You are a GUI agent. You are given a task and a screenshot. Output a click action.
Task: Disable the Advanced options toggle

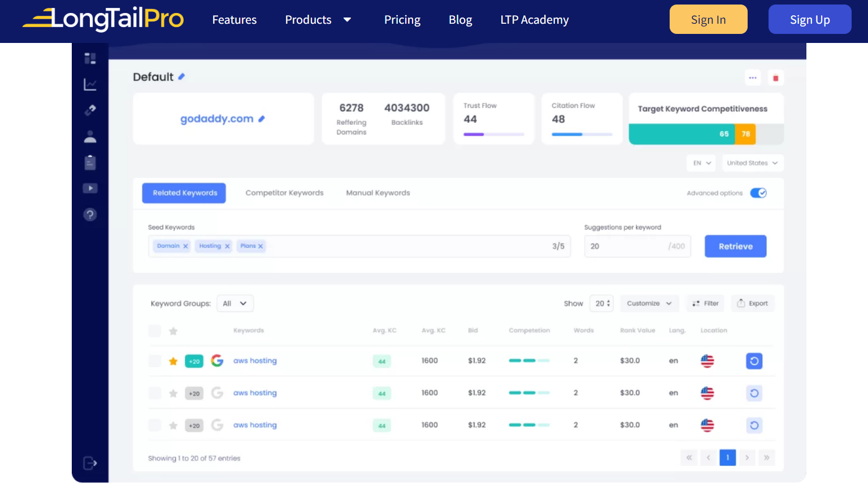pyautogui.click(x=758, y=193)
